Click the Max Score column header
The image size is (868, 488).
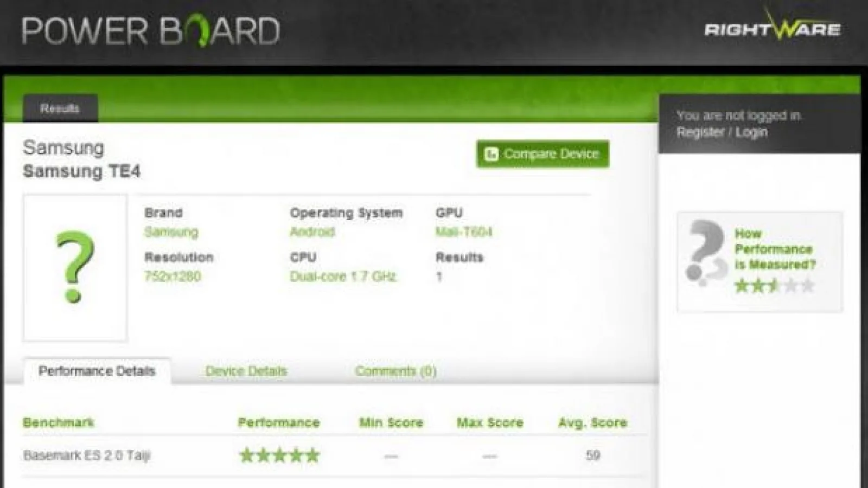coord(490,422)
